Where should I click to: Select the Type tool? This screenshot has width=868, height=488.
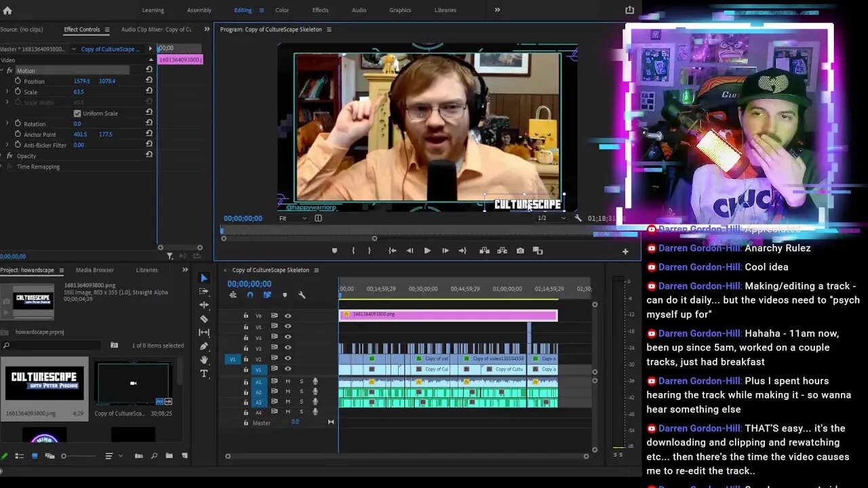click(x=204, y=373)
